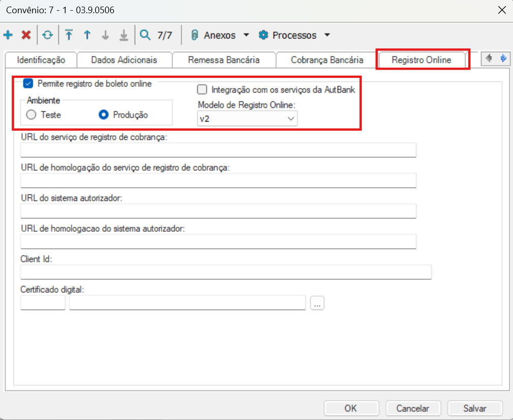Go to next record down arrow
The height and width of the screenshot is (420, 513).
105,35
